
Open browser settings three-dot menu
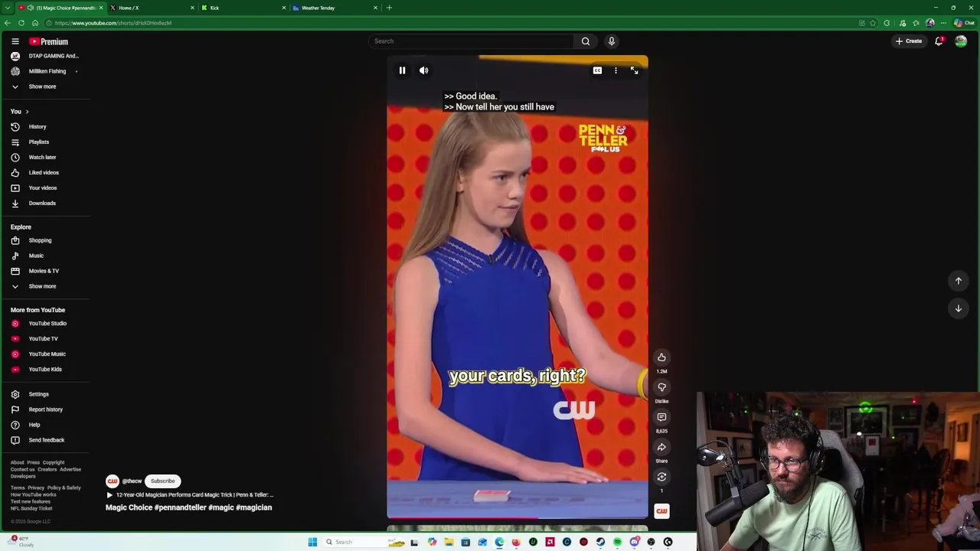click(943, 23)
